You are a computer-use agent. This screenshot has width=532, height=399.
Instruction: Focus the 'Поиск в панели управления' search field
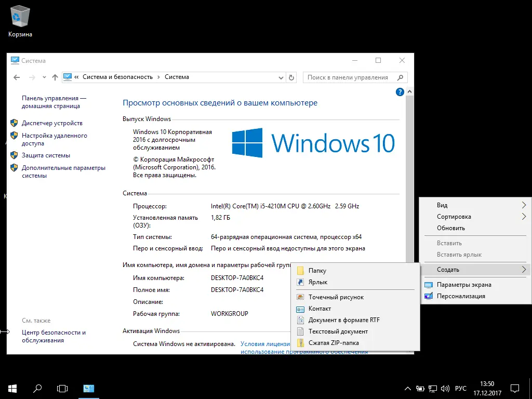355,77
